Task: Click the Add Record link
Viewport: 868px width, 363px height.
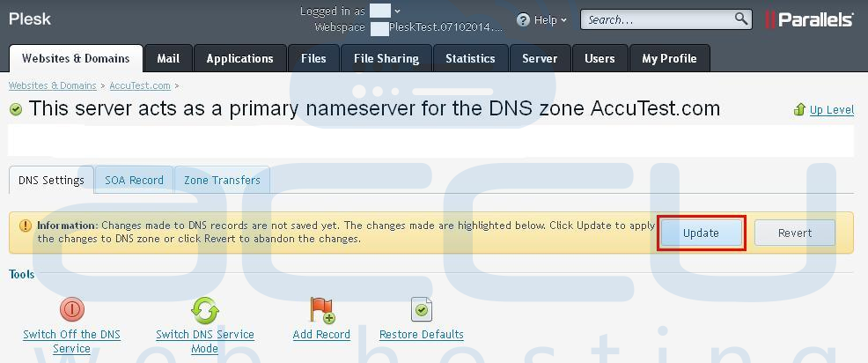Action: (x=321, y=335)
